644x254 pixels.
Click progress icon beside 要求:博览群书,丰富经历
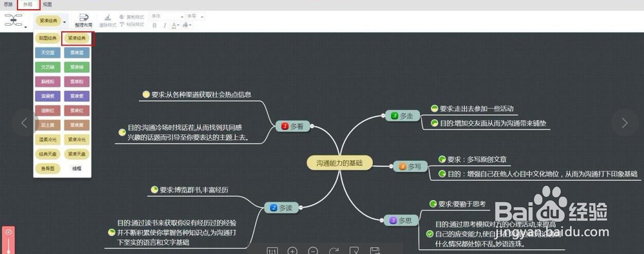coord(155,190)
